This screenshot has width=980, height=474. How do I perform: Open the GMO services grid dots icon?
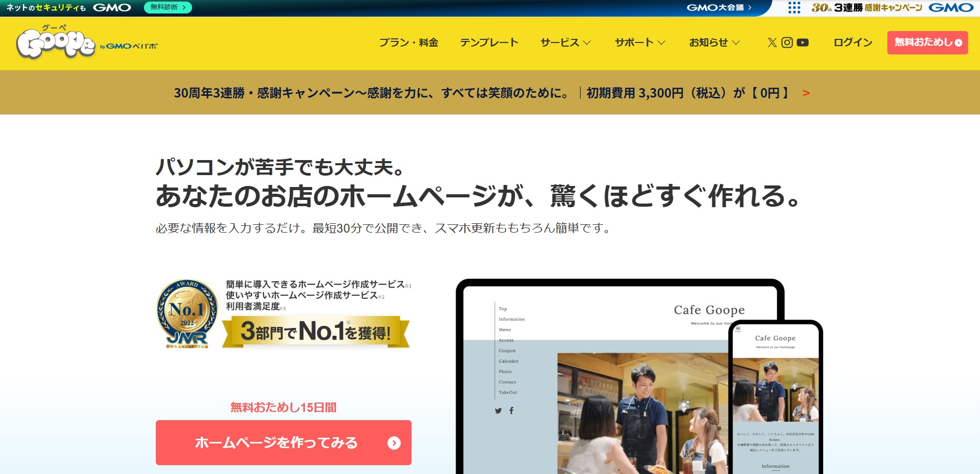794,7
